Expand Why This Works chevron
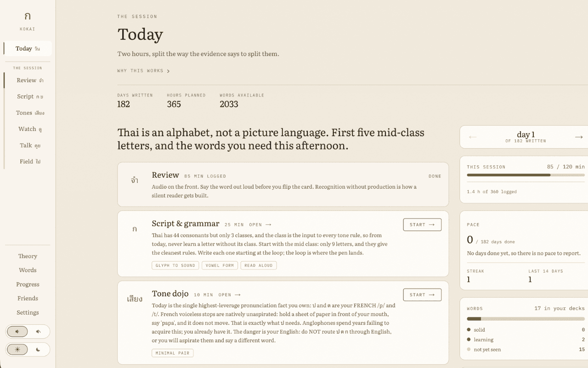This screenshot has width=588, height=368. [169, 71]
